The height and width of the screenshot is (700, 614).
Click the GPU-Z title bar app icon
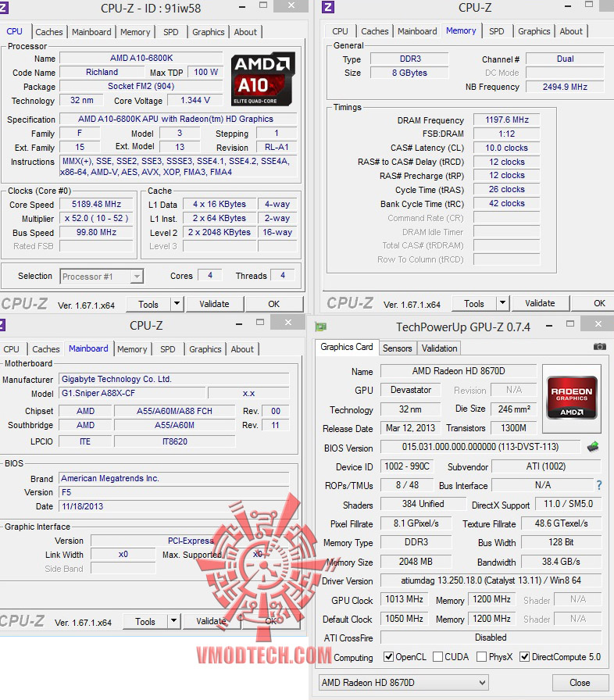tap(320, 327)
